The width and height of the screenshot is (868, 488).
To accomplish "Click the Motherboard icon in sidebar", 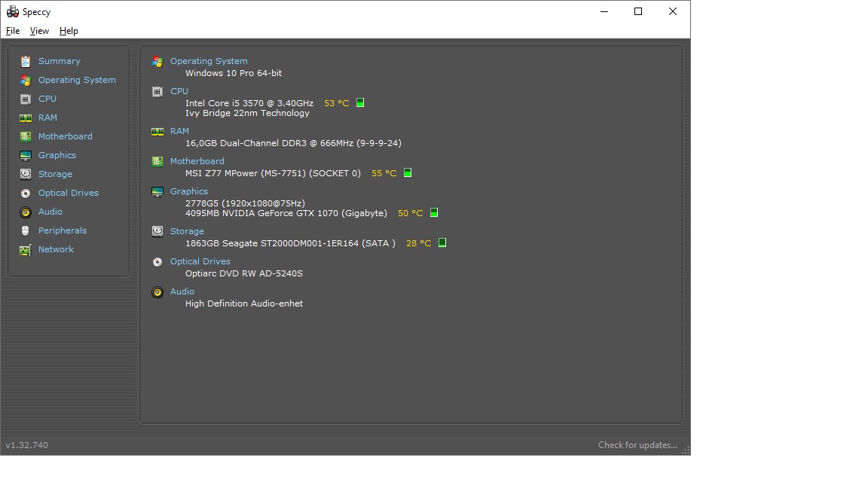I will coord(26,136).
